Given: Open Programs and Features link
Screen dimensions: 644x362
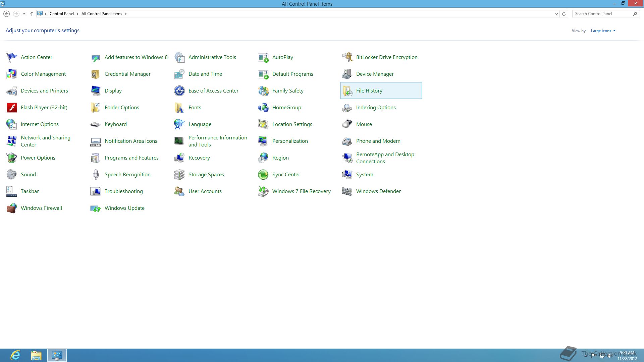Looking at the screenshot, I should [x=131, y=158].
